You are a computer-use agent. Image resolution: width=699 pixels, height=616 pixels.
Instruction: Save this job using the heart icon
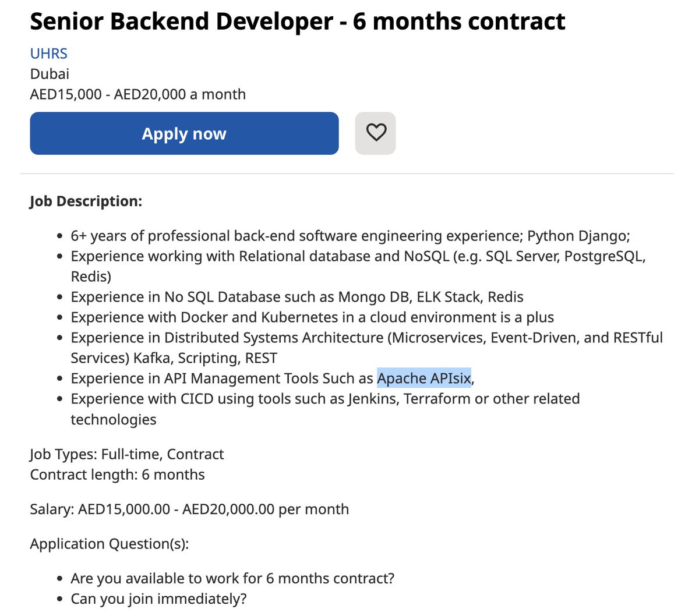(x=375, y=133)
